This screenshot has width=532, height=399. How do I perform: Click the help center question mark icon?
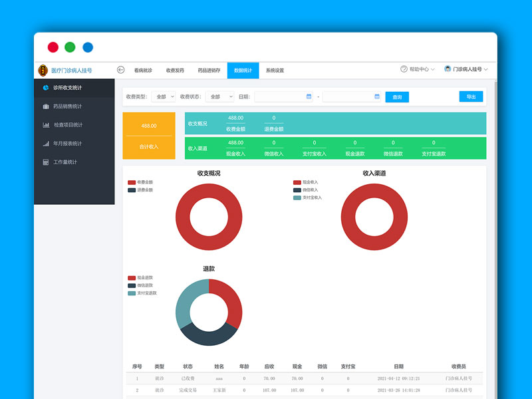pyautogui.click(x=404, y=69)
